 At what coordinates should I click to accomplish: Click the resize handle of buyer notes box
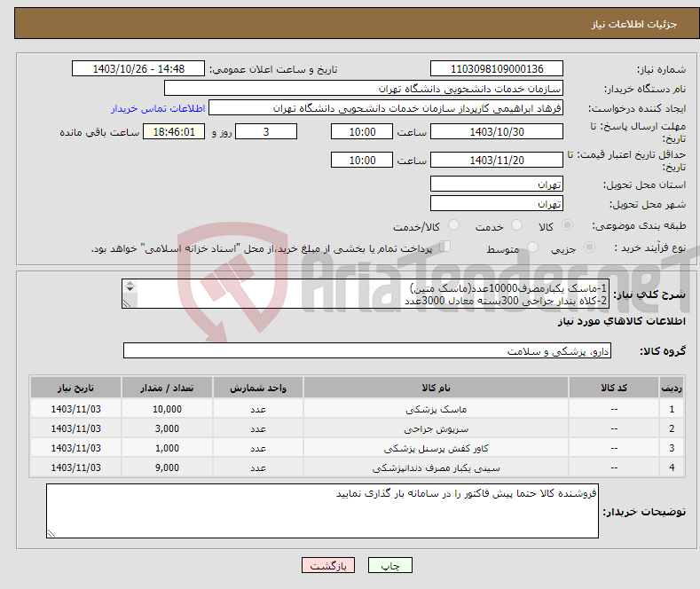51,533
